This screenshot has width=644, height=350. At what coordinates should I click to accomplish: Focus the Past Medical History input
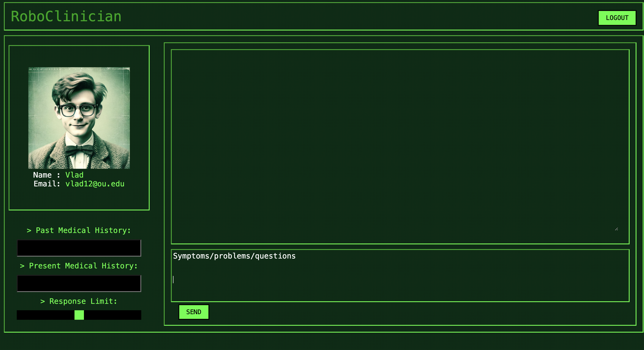(x=79, y=248)
